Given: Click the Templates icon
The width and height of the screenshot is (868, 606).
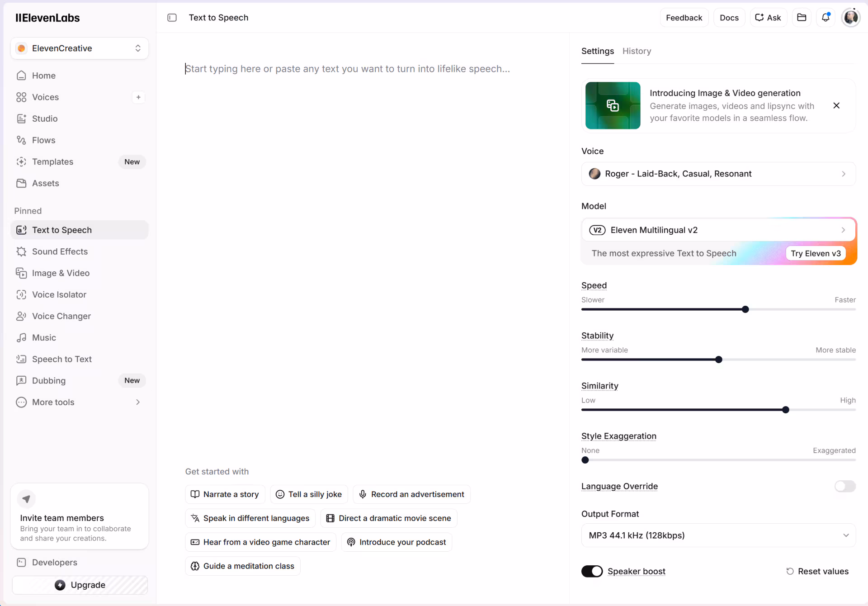Looking at the screenshot, I should pos(21,161).
